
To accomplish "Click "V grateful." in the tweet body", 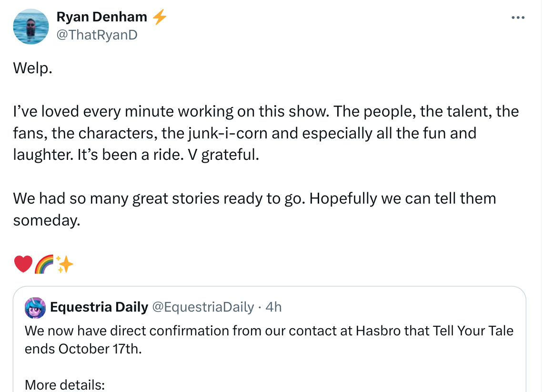I will tap(230, 155).
